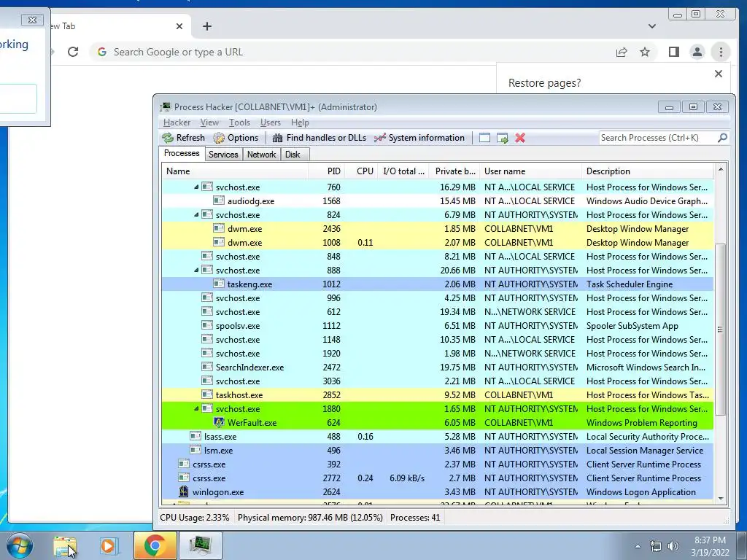Click CPU Usage in status bar
747x560 pixels.
point(194,517)
